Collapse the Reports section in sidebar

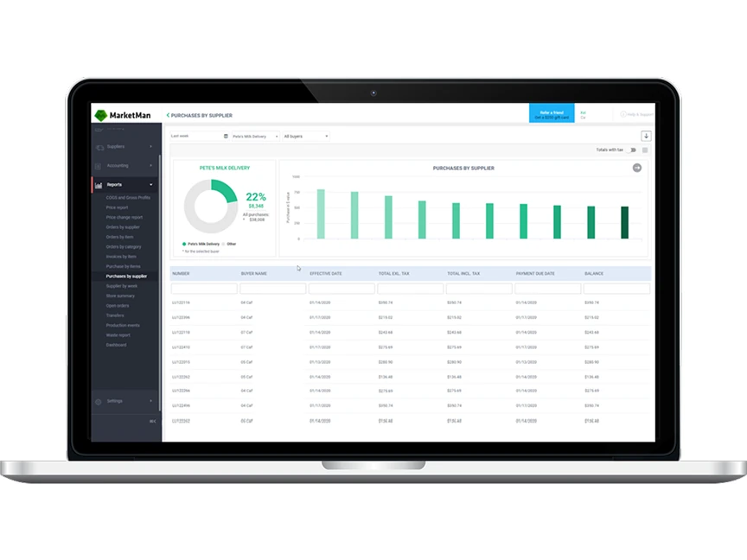click(151, 185)
